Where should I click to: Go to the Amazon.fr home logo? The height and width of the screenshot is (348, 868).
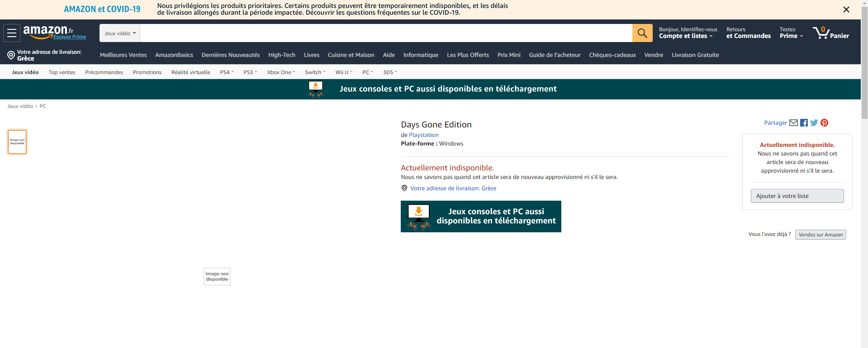(x=48, y=32)
